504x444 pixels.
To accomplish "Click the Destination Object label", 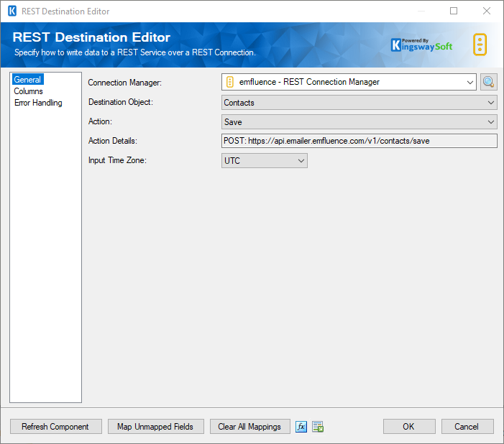I will point(121,102).
